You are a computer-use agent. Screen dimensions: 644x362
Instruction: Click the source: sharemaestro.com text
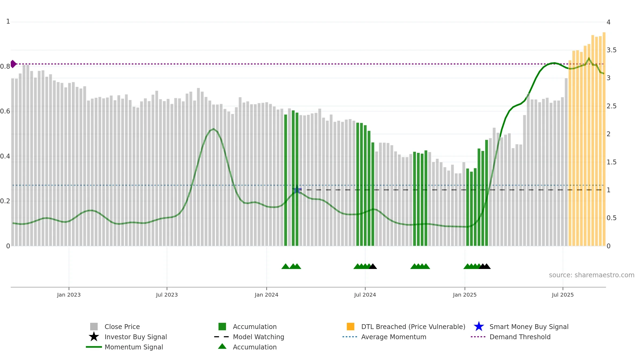[x=592, y=275]
